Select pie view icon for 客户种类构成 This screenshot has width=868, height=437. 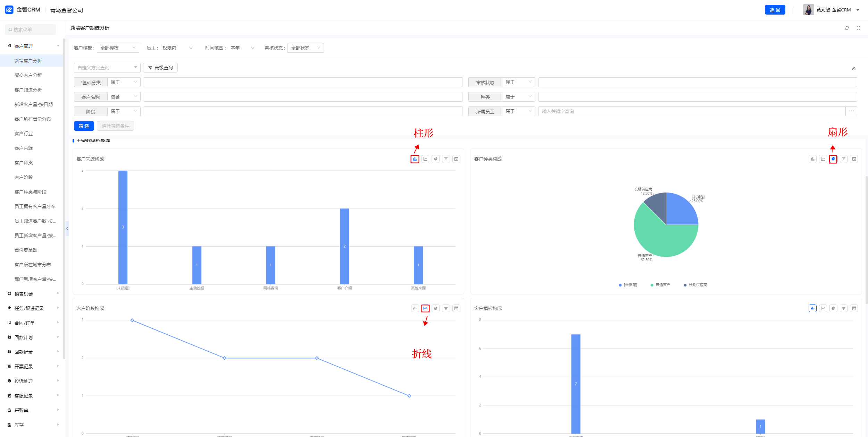(833, 159)
